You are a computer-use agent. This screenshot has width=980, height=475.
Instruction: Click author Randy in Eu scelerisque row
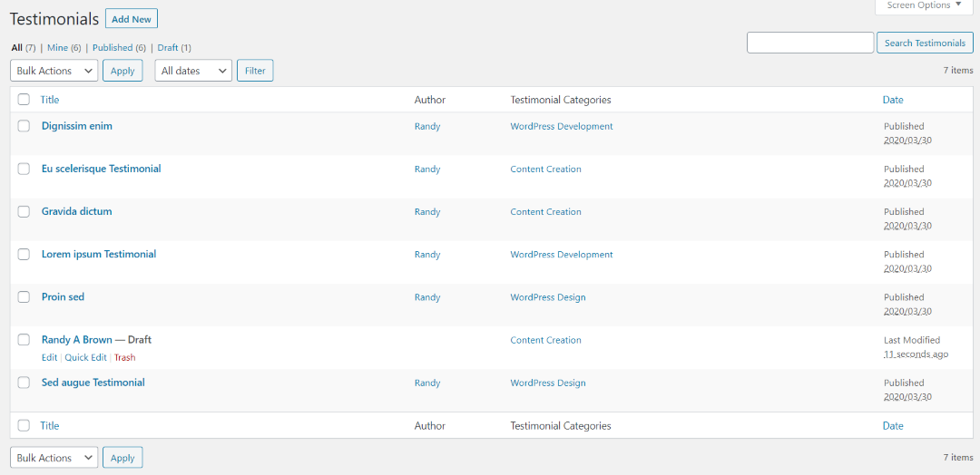(x=427, y=170)
